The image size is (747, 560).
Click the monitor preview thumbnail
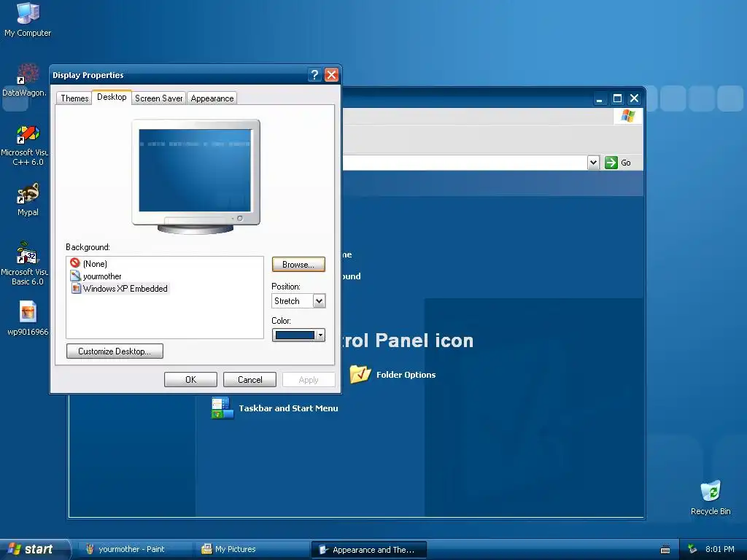196,176
